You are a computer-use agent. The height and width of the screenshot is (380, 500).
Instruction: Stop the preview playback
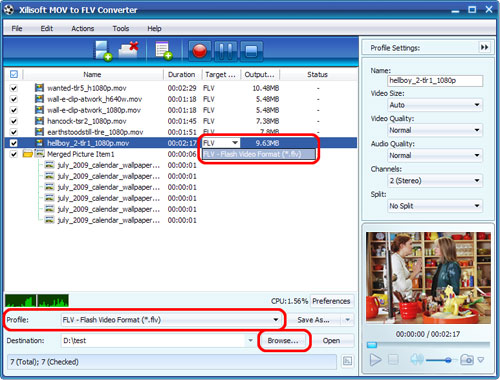pyautogui.click(x=393, y=359)
